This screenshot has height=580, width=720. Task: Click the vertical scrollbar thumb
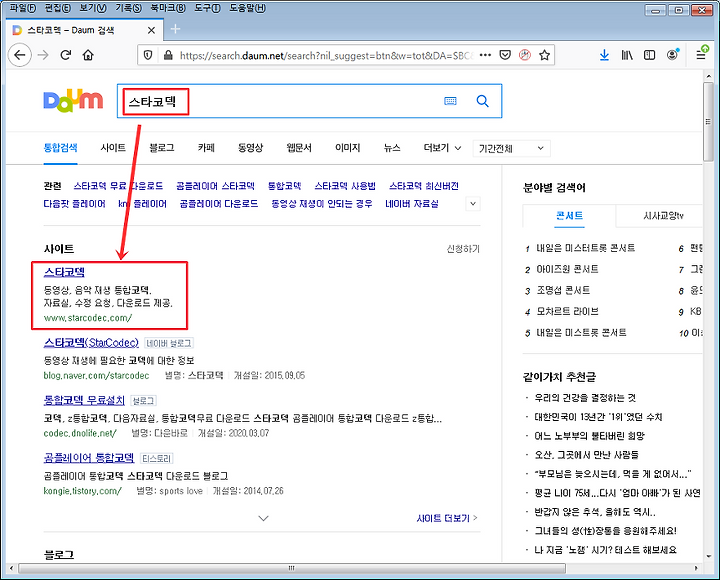click(x=709, y=122)
